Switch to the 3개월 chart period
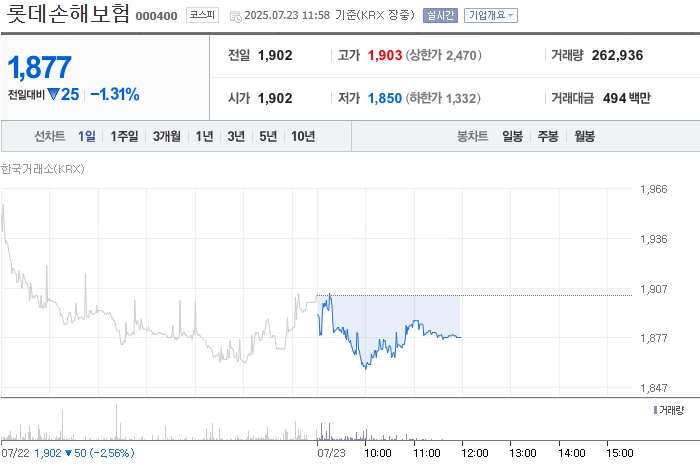 tap(167, 136)
